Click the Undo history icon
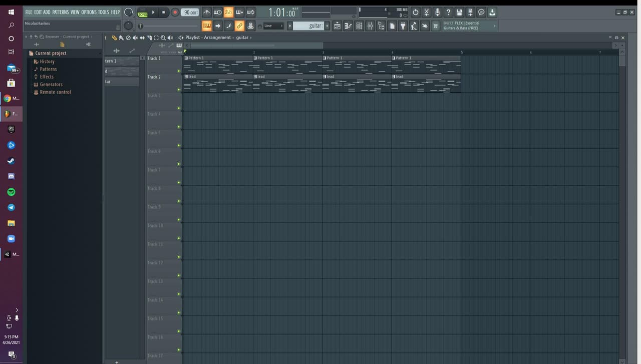The image size is (641, 364). point(415,12)
